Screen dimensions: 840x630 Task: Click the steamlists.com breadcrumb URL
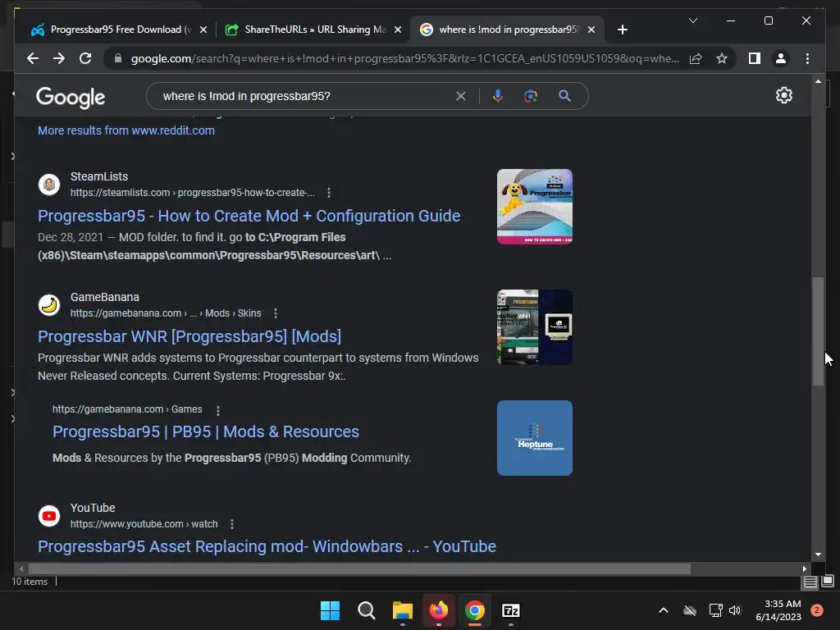pos(192,192)
